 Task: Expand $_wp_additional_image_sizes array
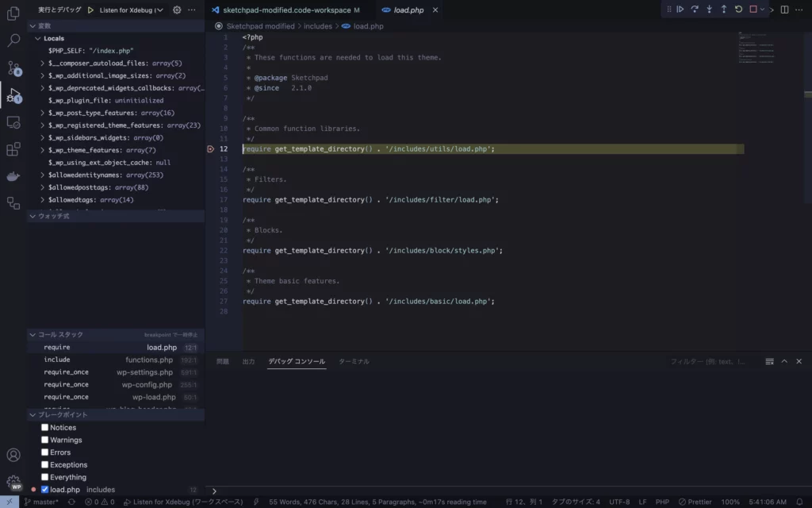pos(43,75)
